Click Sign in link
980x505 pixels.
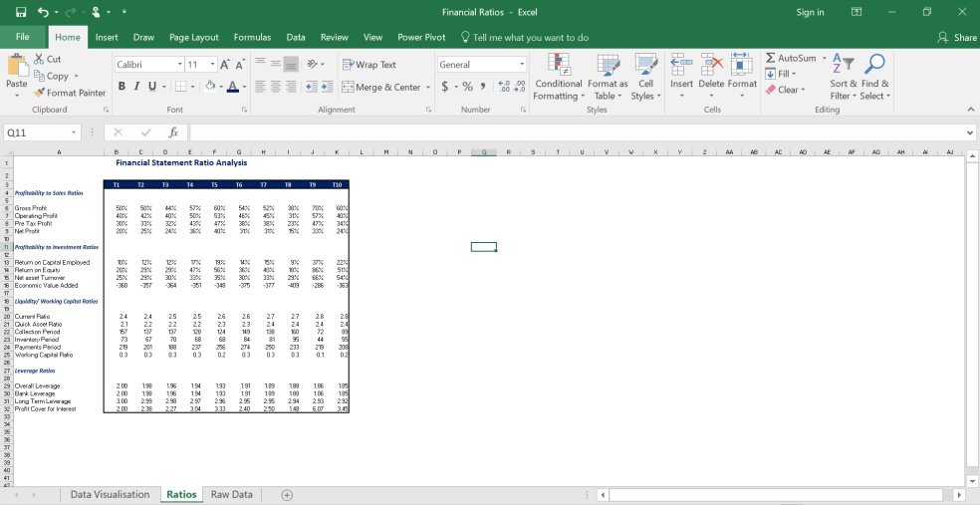810,12
